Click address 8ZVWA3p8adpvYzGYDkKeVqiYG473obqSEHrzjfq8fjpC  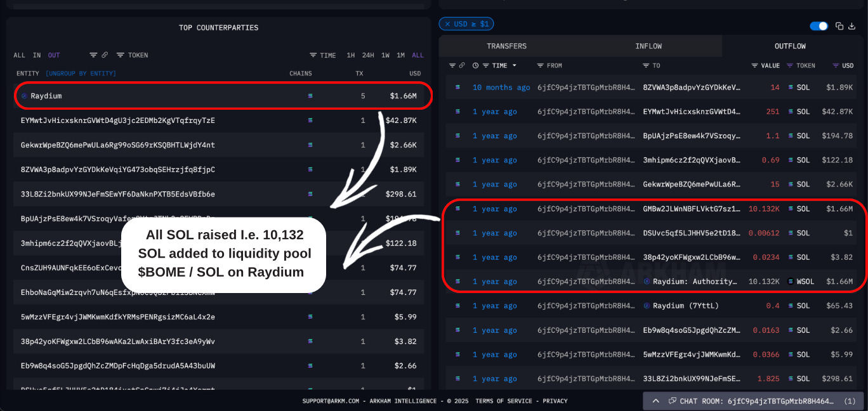pos(118,170)
